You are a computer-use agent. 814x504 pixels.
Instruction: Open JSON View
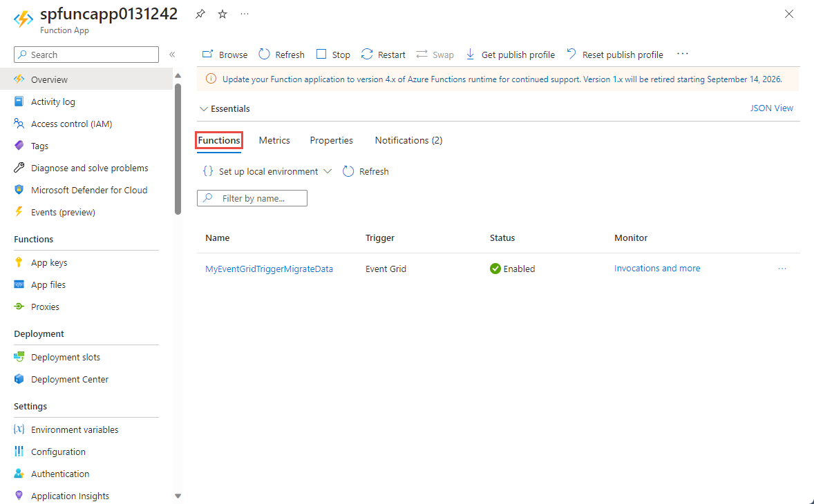tap(771, 108)
